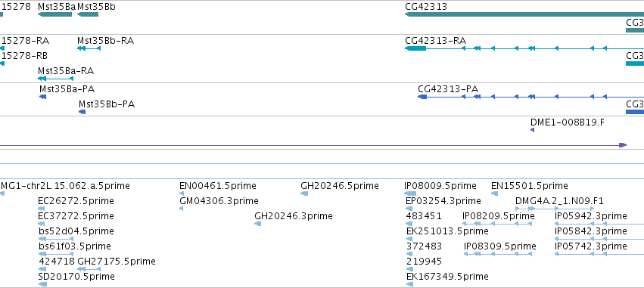Click the CG42313-PA protein track
The width and height of the screenshot is (644, 288).
[x=530, y=97]
